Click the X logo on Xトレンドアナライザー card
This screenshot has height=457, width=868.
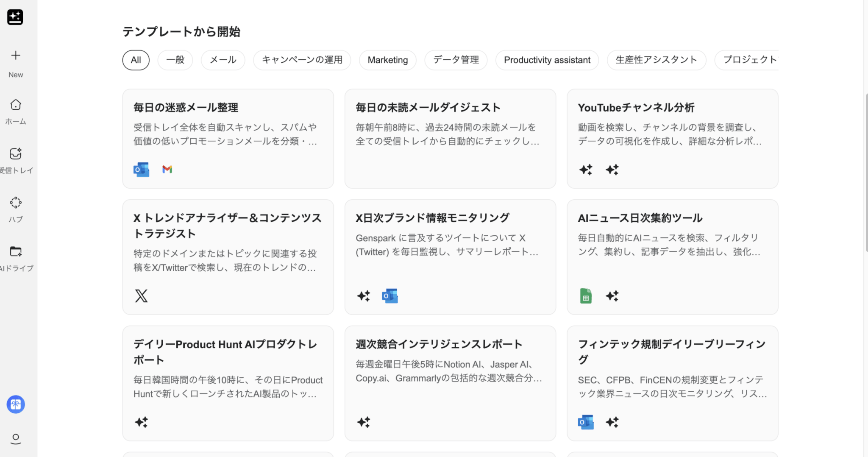(x=141, y=296)
